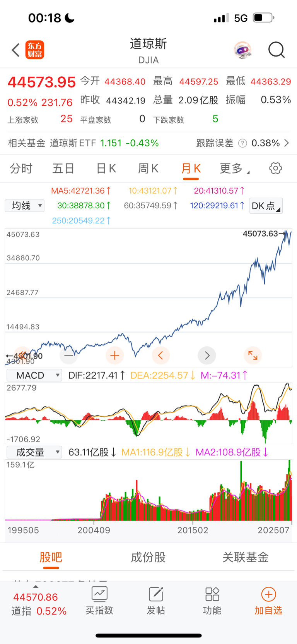Image resolution: width=297 pixels, height=644 pixels.
Task: Tap the MA2:108.9亿股 volume value
Action: (x=232, y=452)
